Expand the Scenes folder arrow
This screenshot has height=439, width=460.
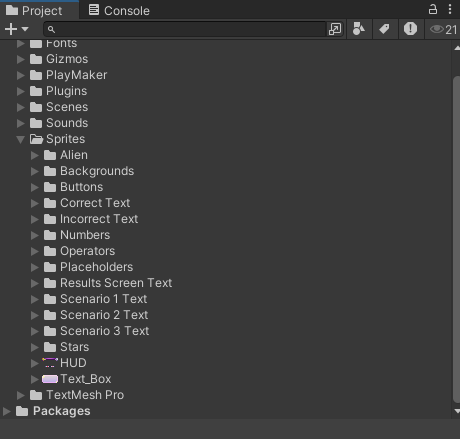[21, 107]
